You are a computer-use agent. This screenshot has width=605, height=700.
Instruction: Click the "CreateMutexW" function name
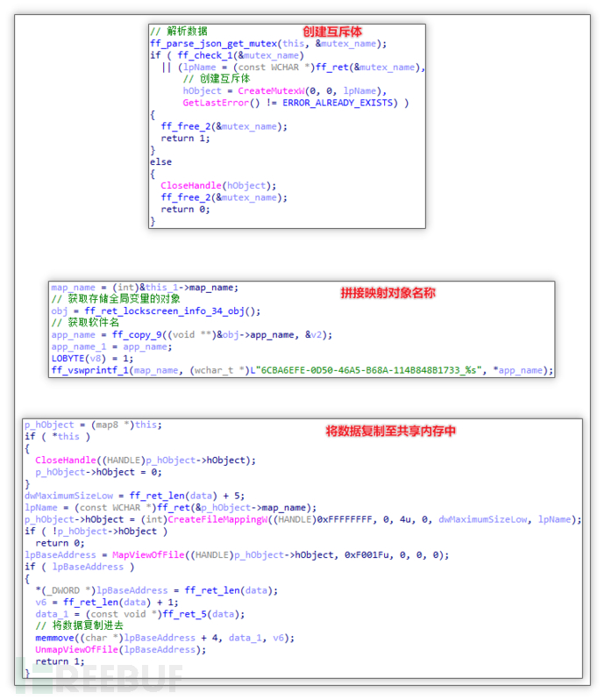point(271,90)
